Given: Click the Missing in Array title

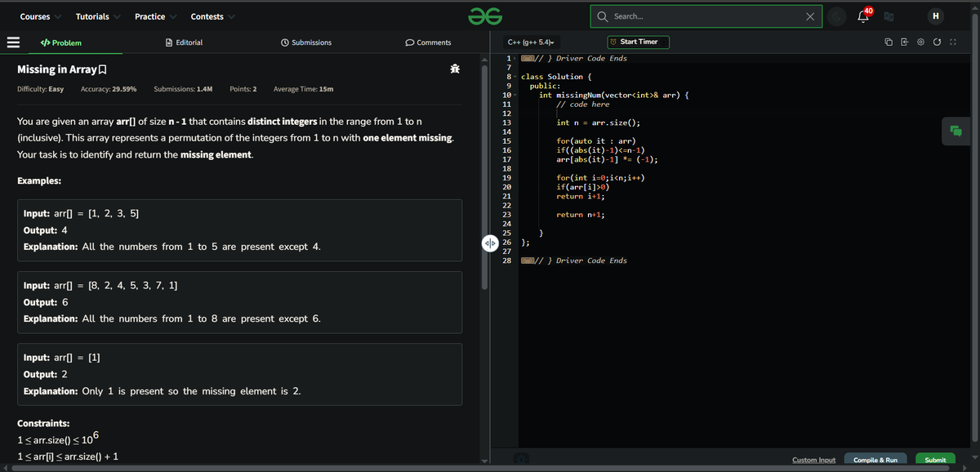Looking at the screenshot, I should point(56,70).
